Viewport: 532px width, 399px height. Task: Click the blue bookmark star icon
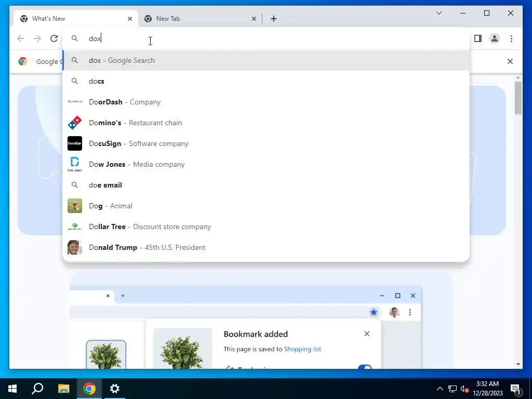click(374, 312)
